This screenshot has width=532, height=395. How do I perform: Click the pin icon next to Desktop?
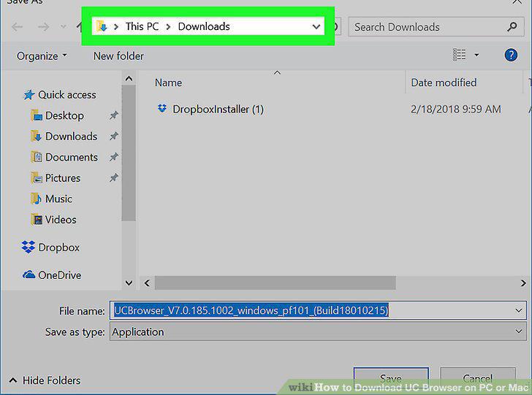point(114,115)
